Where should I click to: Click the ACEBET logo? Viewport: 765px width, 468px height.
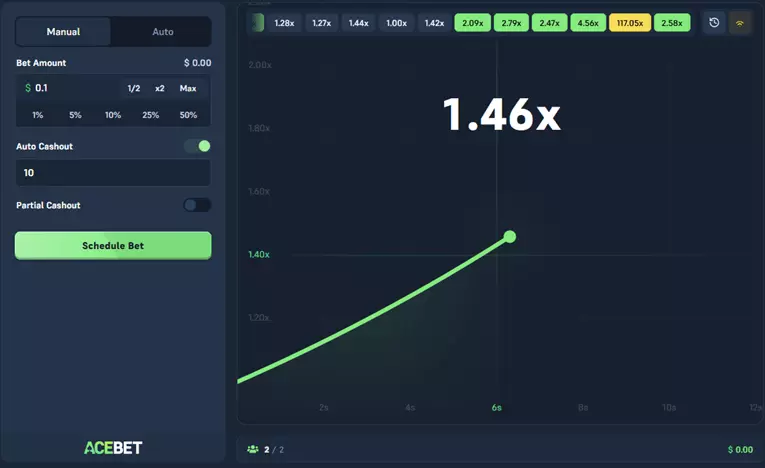[113, 448]
